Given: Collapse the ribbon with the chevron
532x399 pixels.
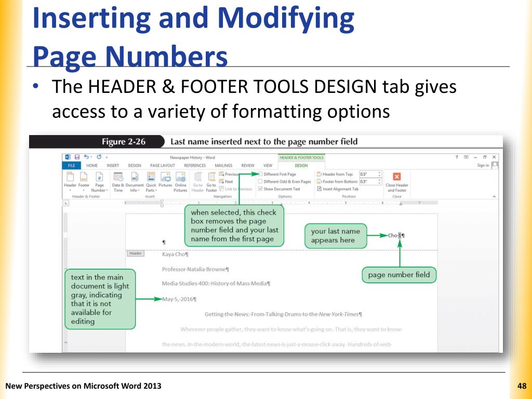Looking at the screenshot, I should coord(494,196).
